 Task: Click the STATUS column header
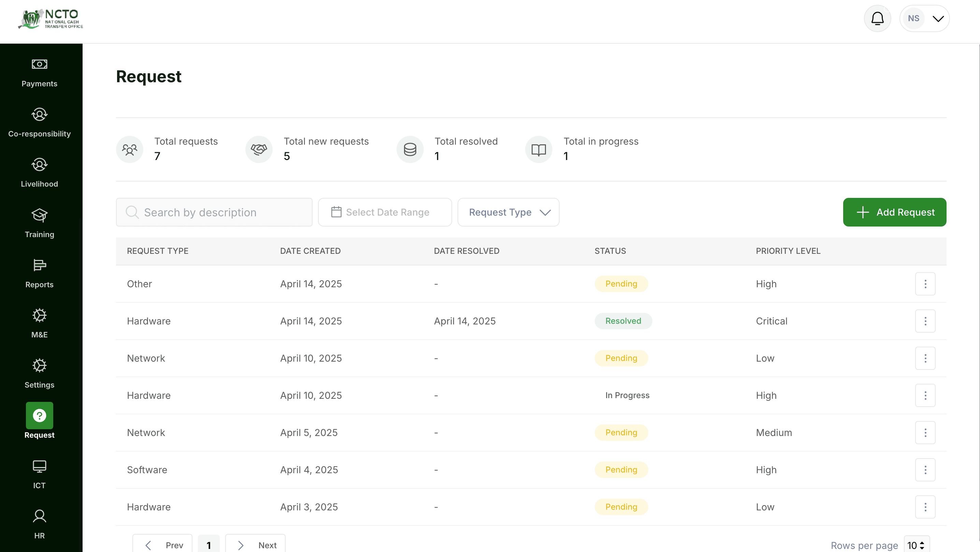pos(610,251)
